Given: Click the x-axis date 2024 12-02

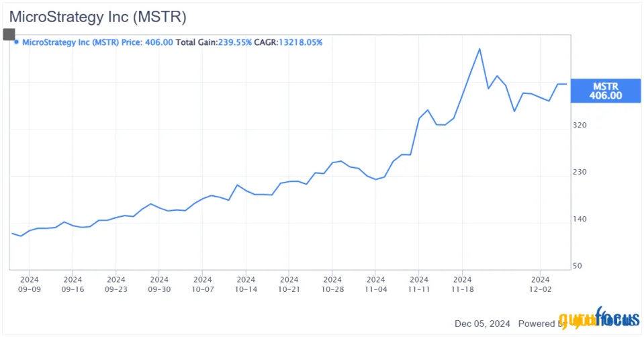Looking at the screenshot, I should tap(540, 285).
